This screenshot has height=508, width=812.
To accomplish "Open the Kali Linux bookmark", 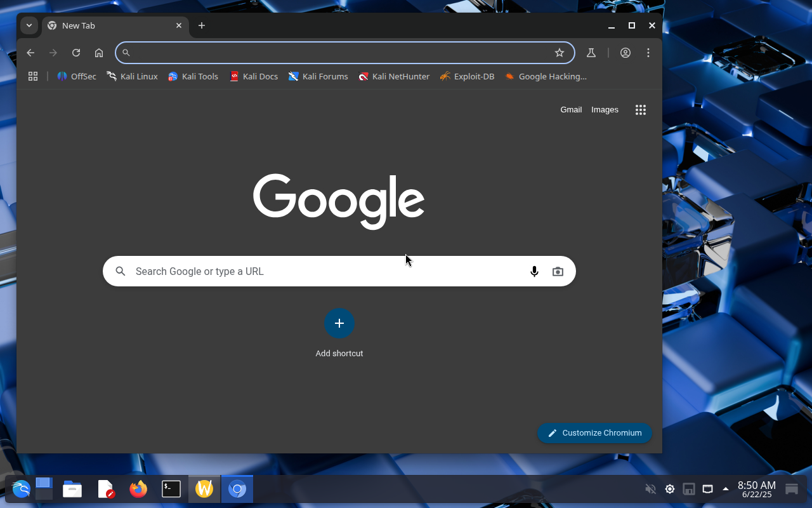I will coord(132,76).
